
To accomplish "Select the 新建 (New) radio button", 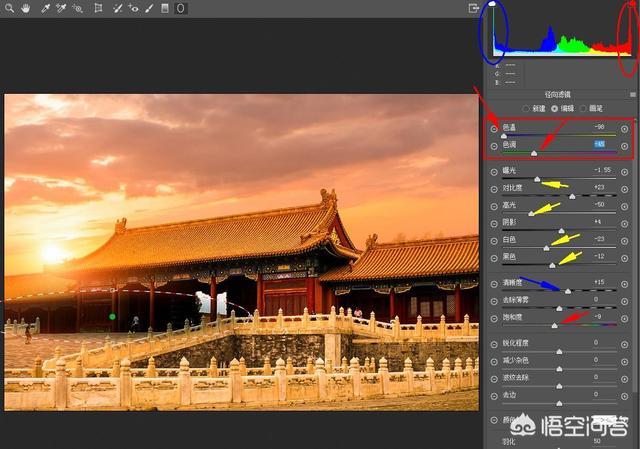I will coord(526,109).
